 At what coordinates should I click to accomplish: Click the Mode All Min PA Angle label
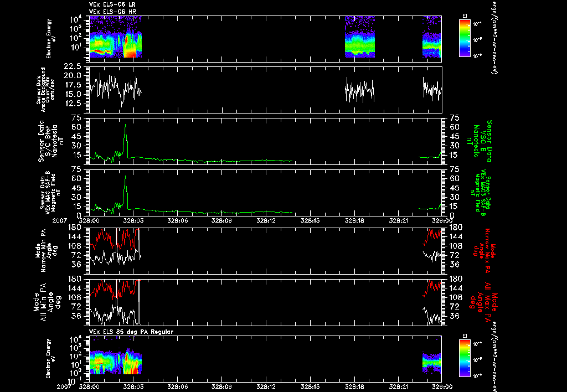pos(47,302)
